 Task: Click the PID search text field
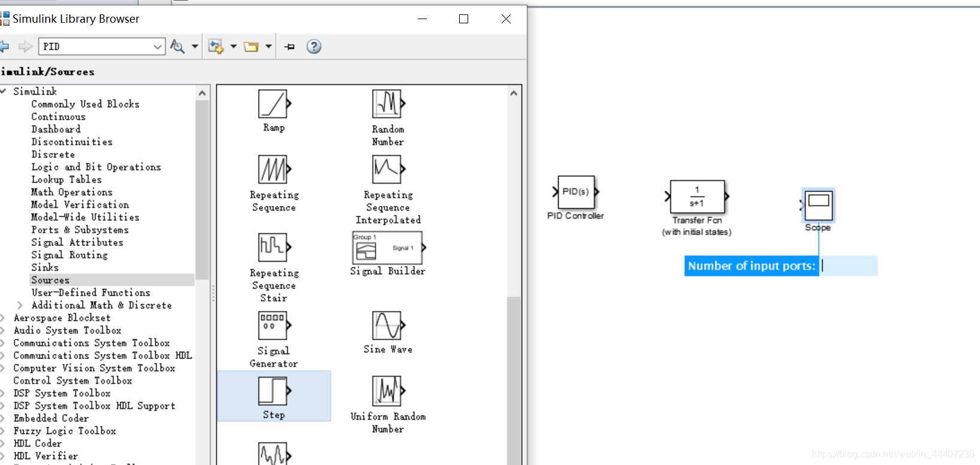tap(96, 47)
